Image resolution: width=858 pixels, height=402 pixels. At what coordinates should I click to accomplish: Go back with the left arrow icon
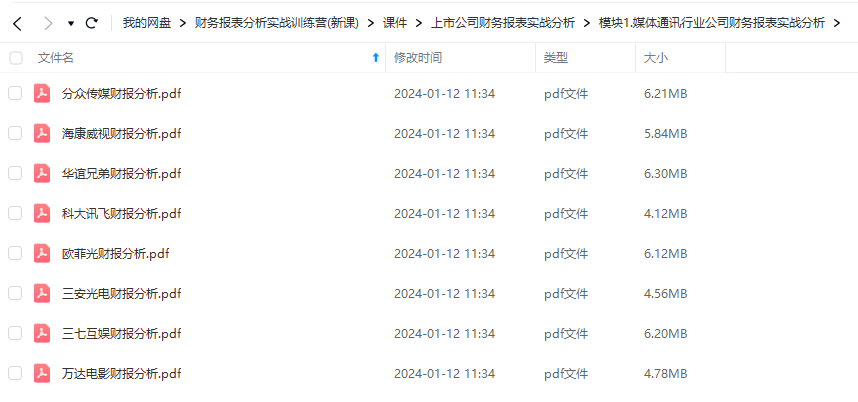[18, 24]
